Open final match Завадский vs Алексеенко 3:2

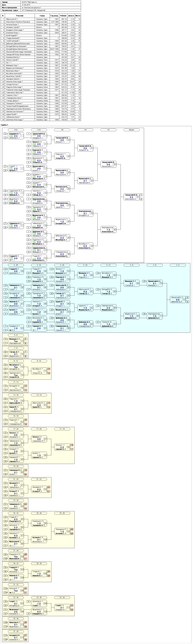point(132,197)
